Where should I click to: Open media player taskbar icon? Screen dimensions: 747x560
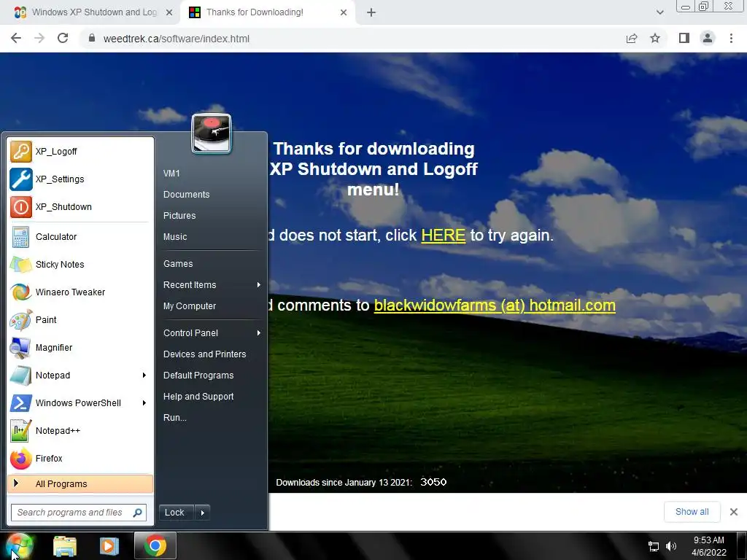[x=109, y=546]
